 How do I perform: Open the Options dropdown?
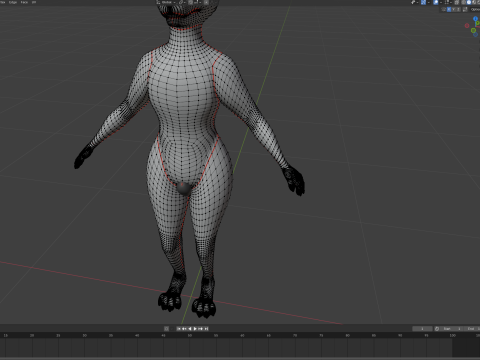(x=475, y=9)
